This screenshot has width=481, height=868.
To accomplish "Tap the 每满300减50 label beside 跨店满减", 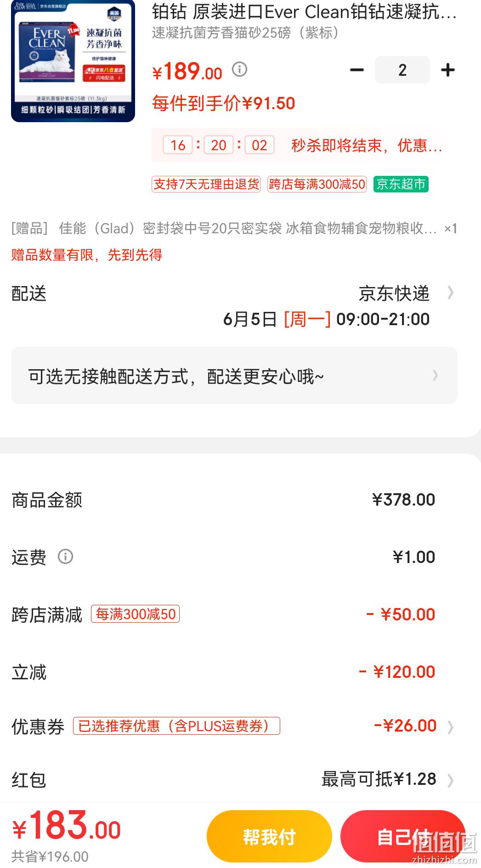I will [x=136, y=614].
